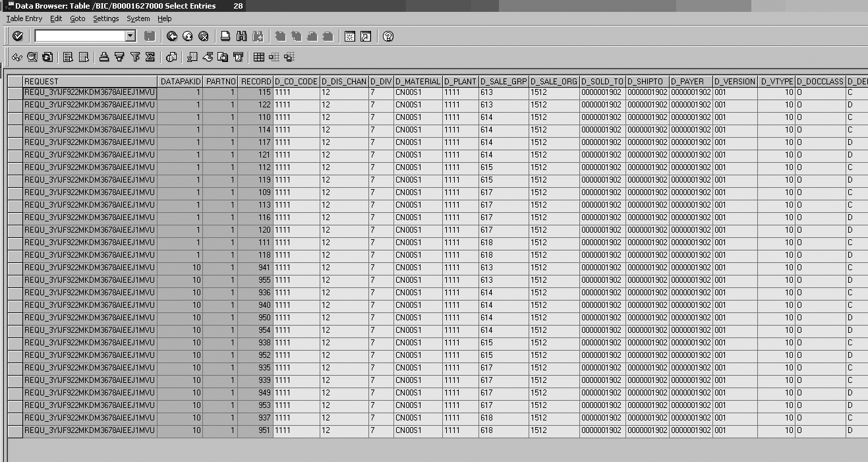868x462 pixels.
Task: Click D_SALE_GRP cell 618 in record 111 row
Action: point(504,243)
